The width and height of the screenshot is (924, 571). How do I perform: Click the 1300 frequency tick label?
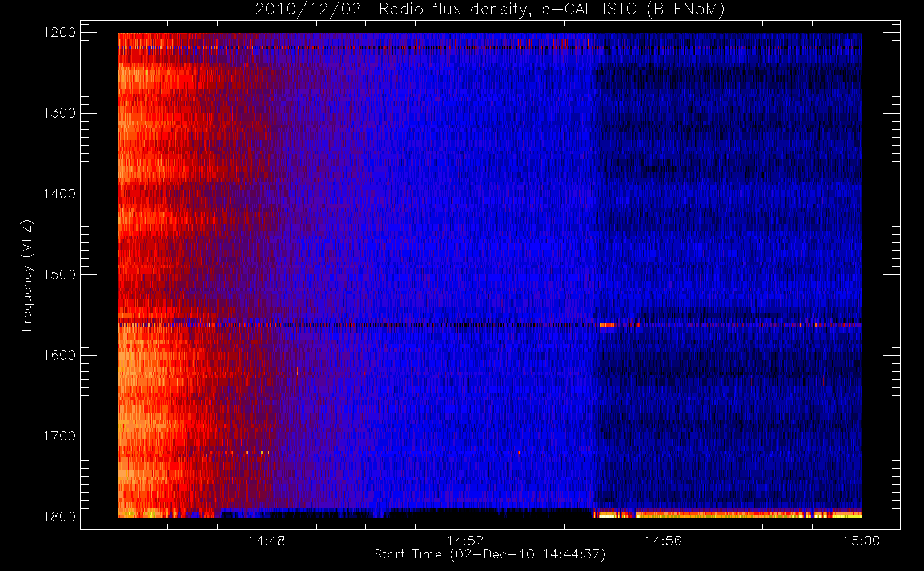point(59,113)
